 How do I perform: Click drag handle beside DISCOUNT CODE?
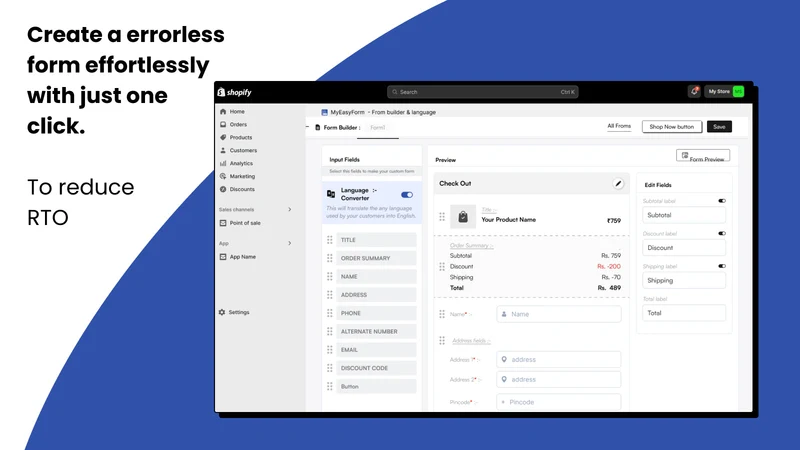coord(330,368)
